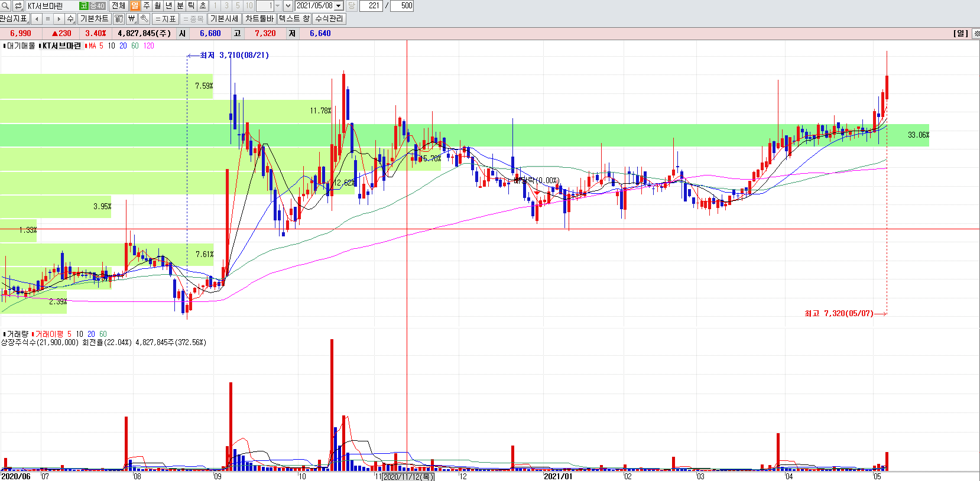This screenshot has width=980, height=481.
Task: Choose the 3 interval preset button
Action: (x=226, y=6)
